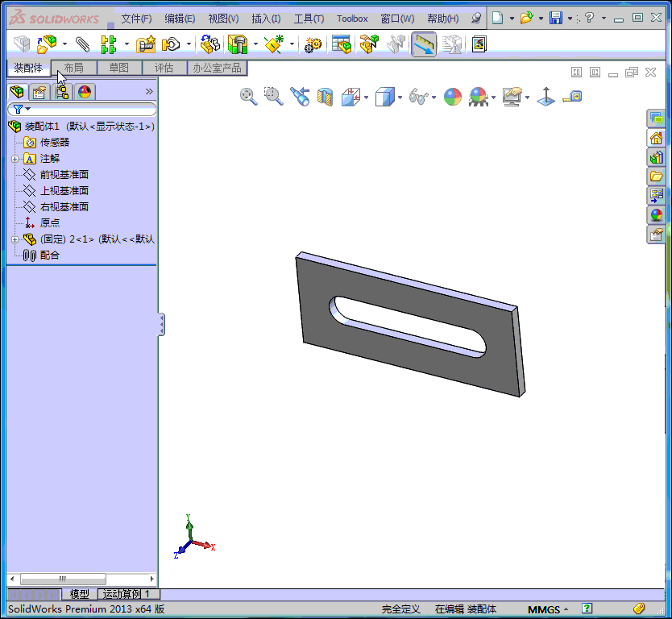The image size is (672, 619).
Task: Select the PropertyManager tab icon
Action: click(x=39, y=92)
